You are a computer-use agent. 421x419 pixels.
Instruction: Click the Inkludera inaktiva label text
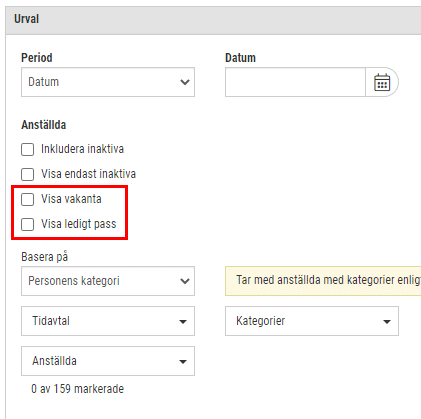click(x=82, y=149)
